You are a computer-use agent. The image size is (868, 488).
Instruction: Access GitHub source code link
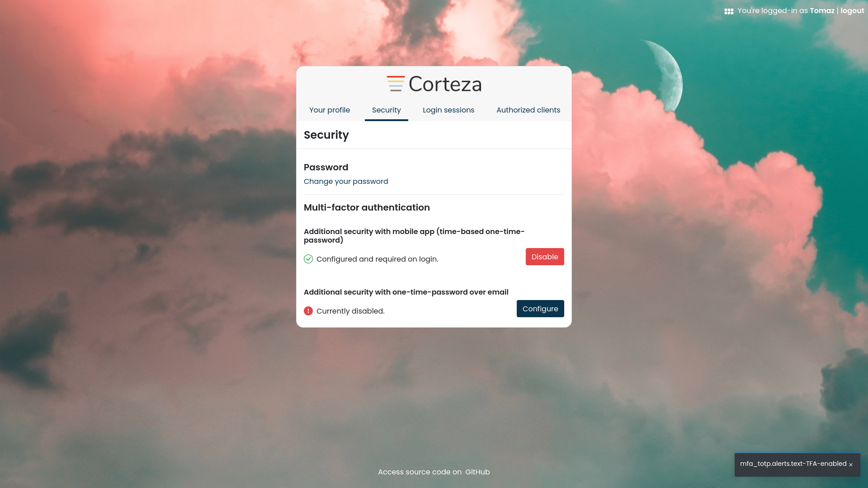[x=477, y=472]
